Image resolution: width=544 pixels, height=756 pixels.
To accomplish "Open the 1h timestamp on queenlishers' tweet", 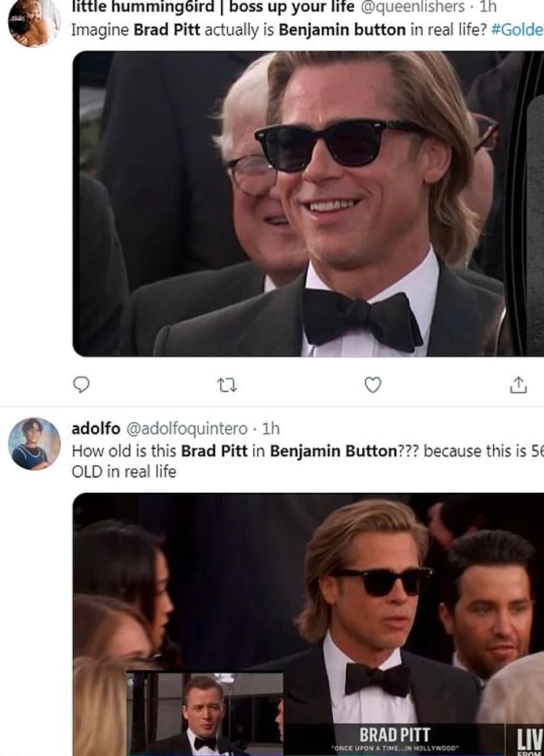I will pos(488,7).
